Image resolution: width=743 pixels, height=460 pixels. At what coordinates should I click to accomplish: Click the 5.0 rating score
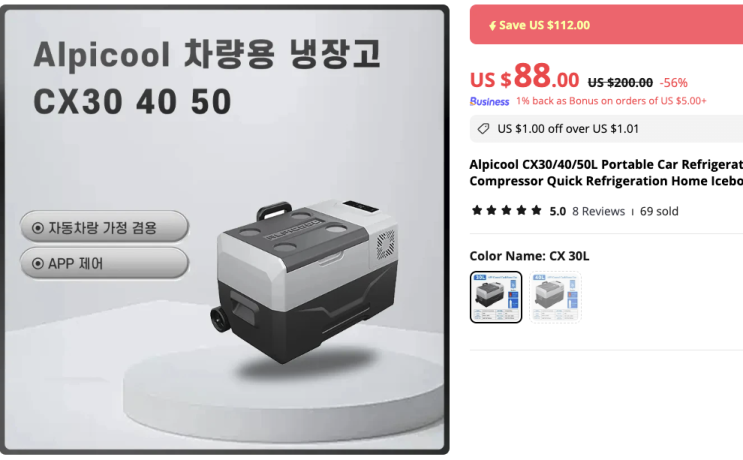point(558,211)
